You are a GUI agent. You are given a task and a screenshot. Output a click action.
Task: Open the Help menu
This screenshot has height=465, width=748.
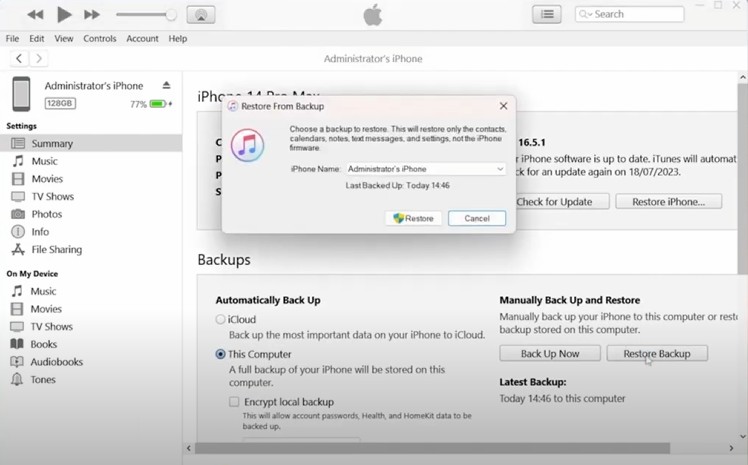tap(177, 39)
